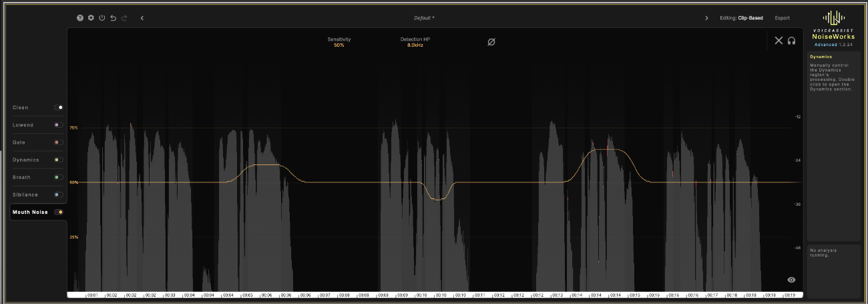Go to the next preset with the right chevron
Screen dimensions: 868x304
pyautogui.click(x=706, y=18)
